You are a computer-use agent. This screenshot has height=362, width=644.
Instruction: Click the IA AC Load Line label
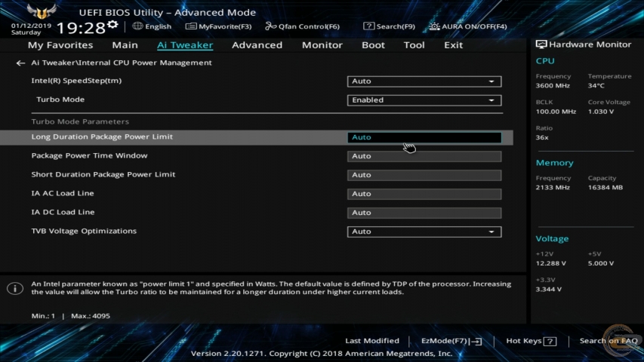pyautogui.click(x=63, y=193)
